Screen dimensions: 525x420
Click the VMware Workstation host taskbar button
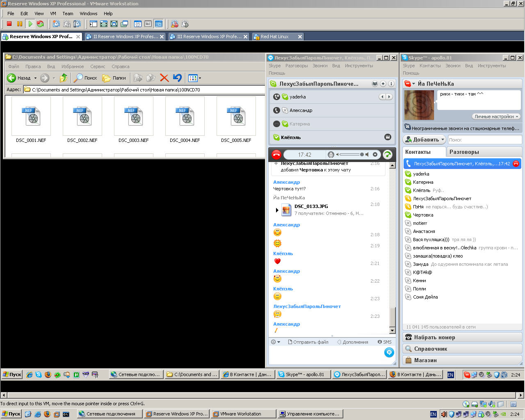tap(243, 414)
